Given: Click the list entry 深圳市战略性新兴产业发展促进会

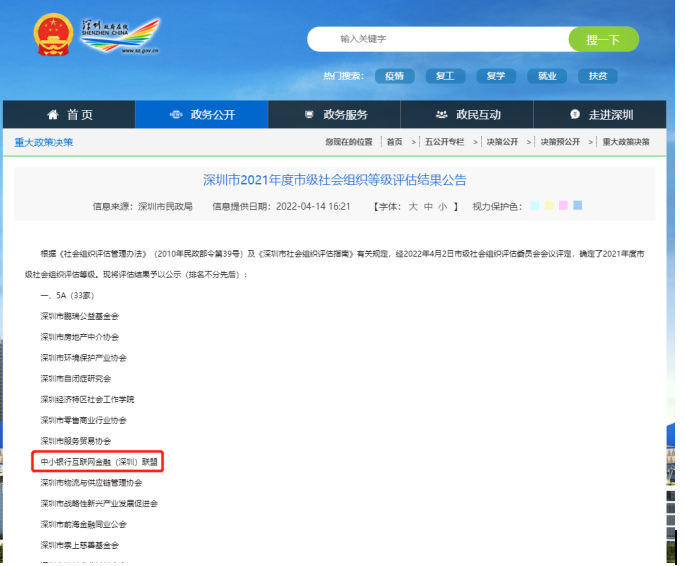Looking at the screenshot, I should tap(99, 504).
